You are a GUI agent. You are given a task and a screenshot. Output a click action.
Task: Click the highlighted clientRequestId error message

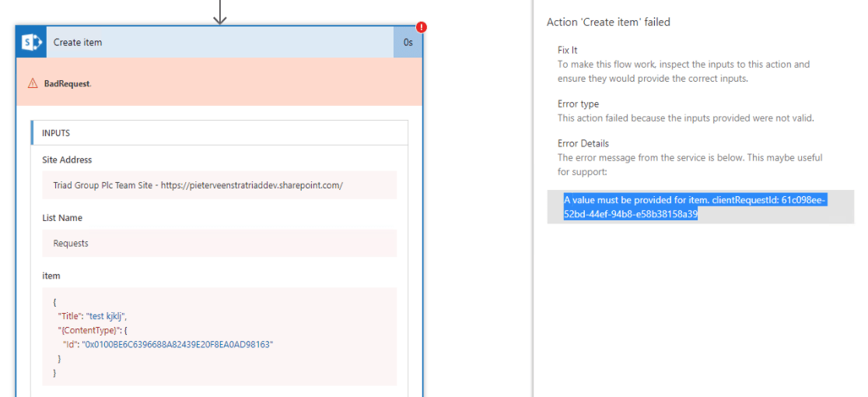[695, 207]
